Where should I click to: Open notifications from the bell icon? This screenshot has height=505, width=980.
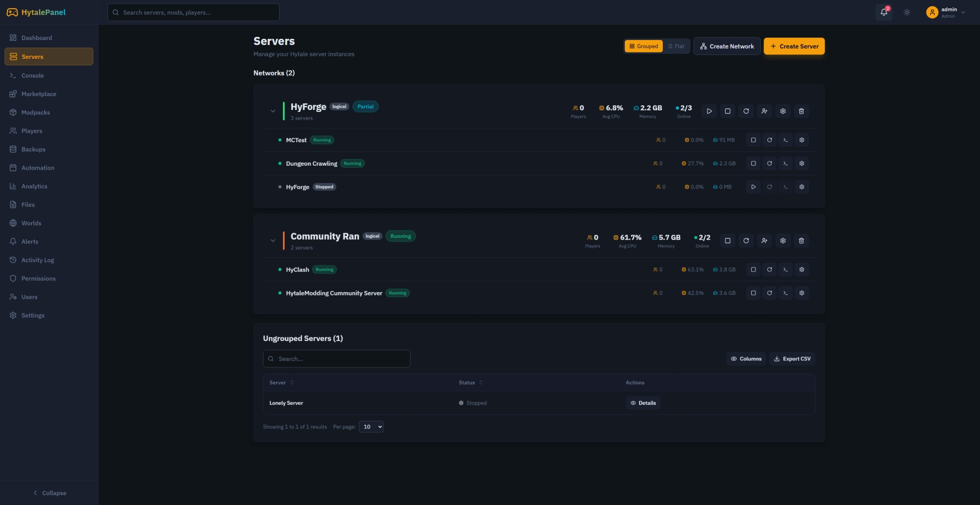(884, 12)
